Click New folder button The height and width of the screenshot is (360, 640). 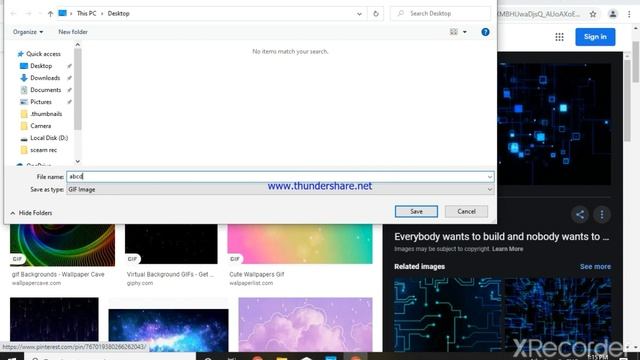point(73,32)
